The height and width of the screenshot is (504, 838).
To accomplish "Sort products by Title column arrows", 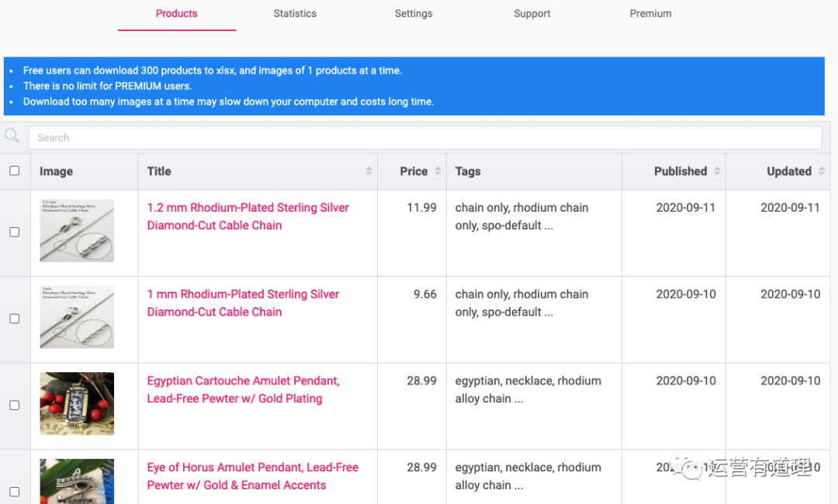I will pyautogui.click(x=368, y=171).
